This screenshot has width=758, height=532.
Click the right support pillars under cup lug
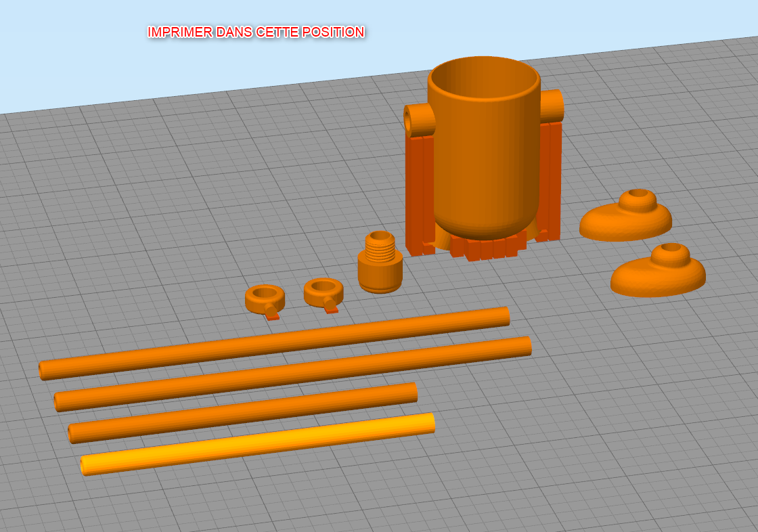[550, 181]
